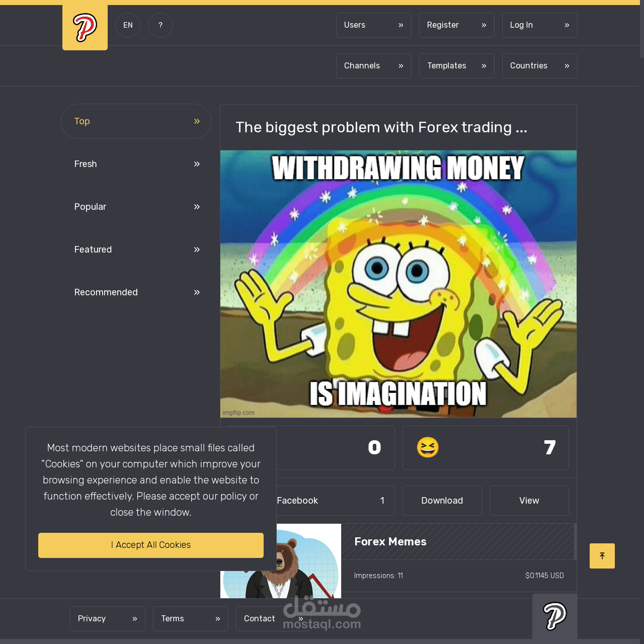
Task: Download the meme image
Action: [x=442, y=501]
